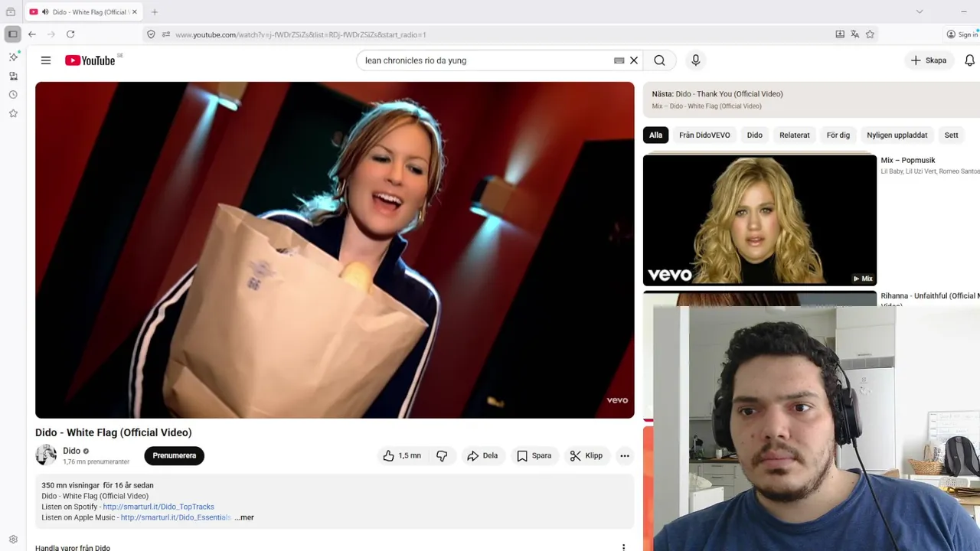The image size is (980, 551).
Task: Open a new browser tab
Action: [155, 11]
